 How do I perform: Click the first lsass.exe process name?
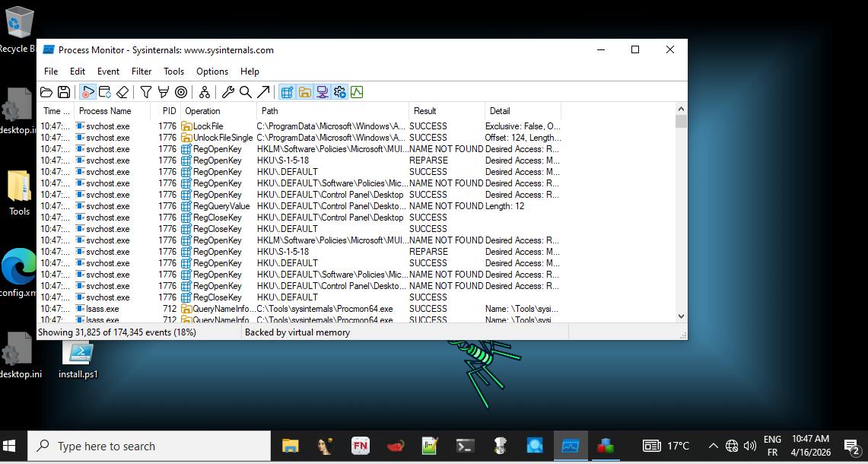103,308
